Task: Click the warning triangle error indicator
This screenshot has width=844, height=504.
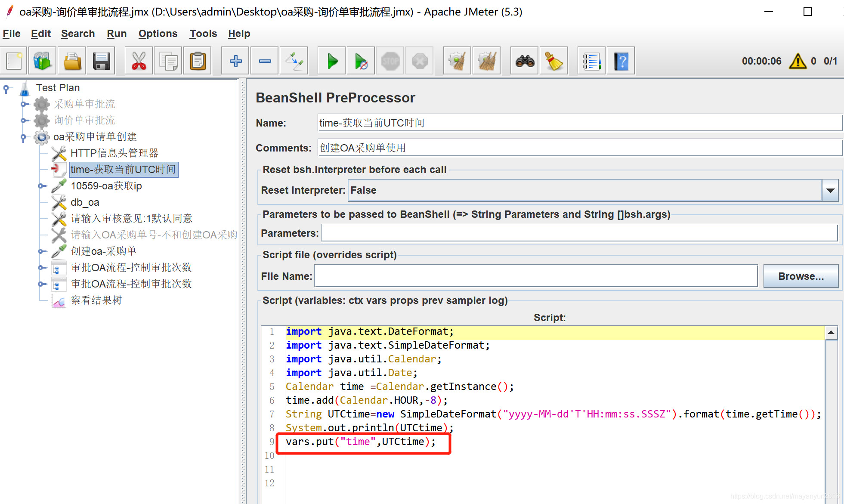Action: (x=798, y=61)
